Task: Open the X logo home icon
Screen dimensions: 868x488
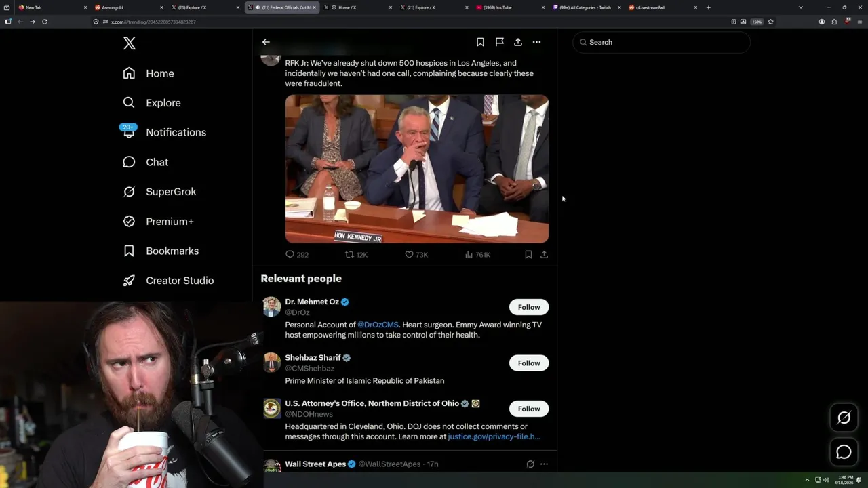Action: point(130,43)
